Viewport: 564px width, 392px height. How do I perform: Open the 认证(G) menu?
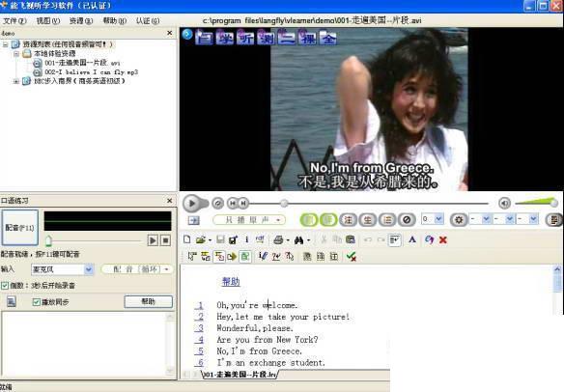tap(148, 21)
